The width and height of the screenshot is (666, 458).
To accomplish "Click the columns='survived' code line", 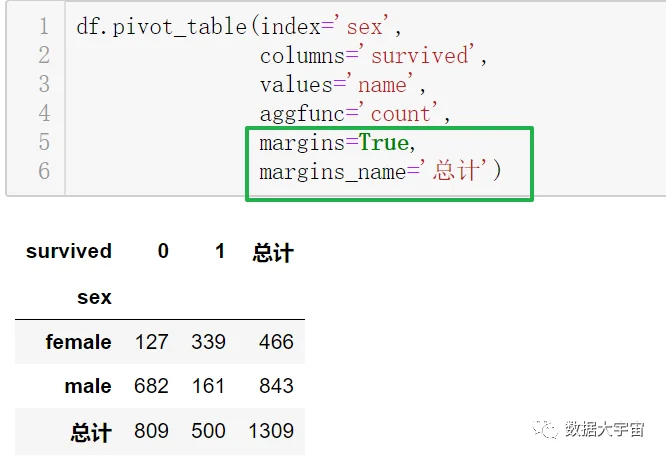I will point(373,56).
